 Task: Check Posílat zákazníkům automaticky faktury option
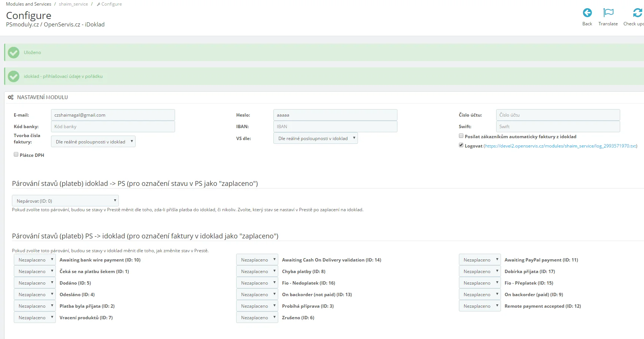(461, 136)
